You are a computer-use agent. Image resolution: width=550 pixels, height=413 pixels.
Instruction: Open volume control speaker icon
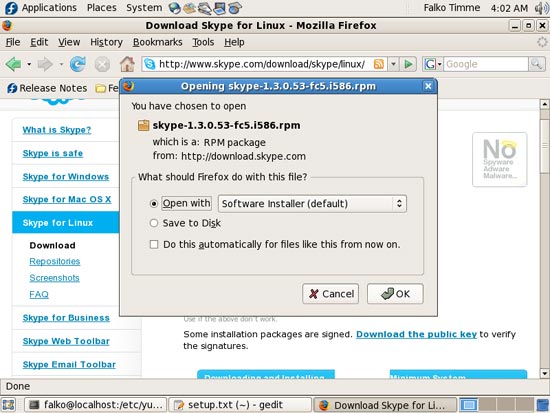(x=541, y=8)
